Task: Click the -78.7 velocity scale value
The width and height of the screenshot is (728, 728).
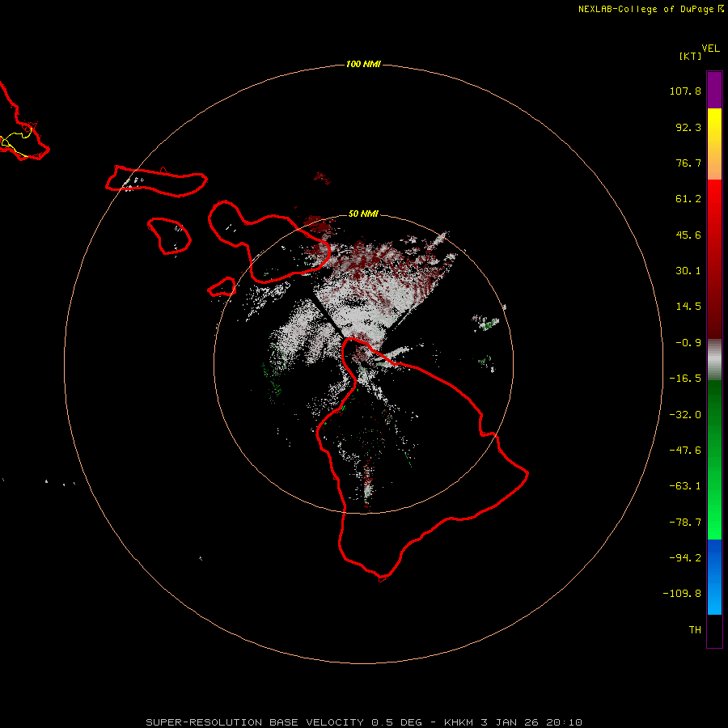Action: (x=685, y=523)
